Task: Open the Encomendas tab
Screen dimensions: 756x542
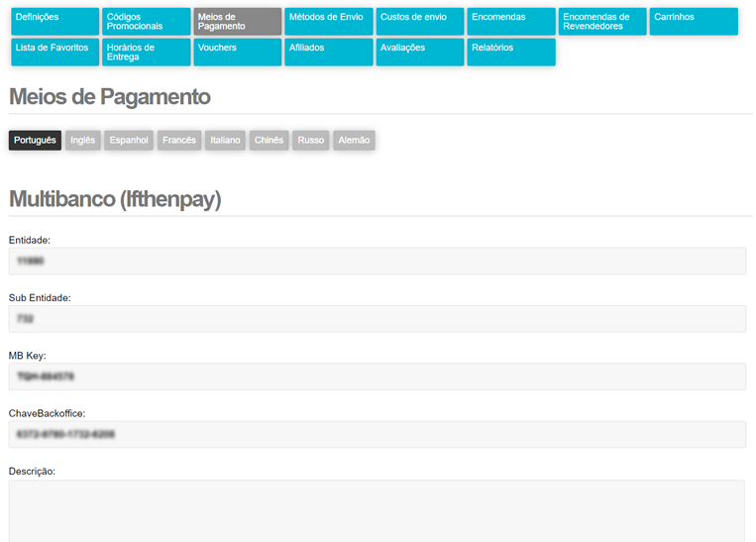Action: [511, 21]
